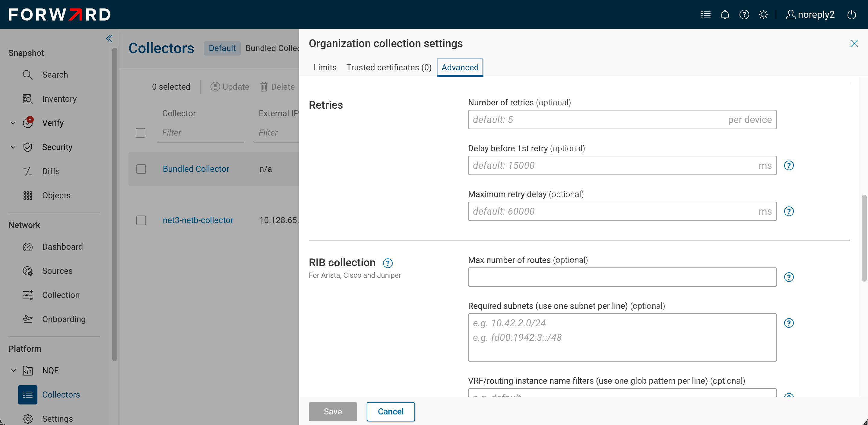Open the task list icon in header
868x425 pixels.
705,14
